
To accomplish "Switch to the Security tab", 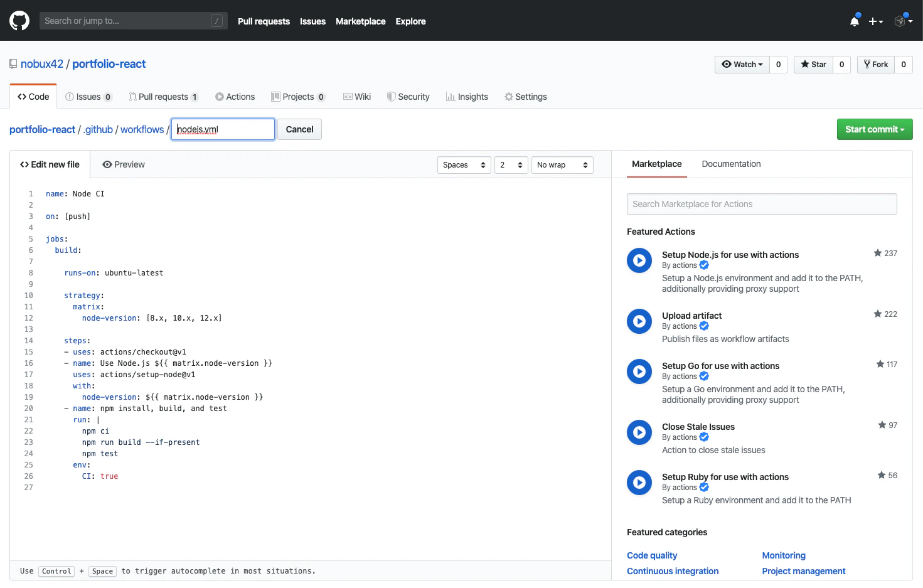I will click(408, 97).
